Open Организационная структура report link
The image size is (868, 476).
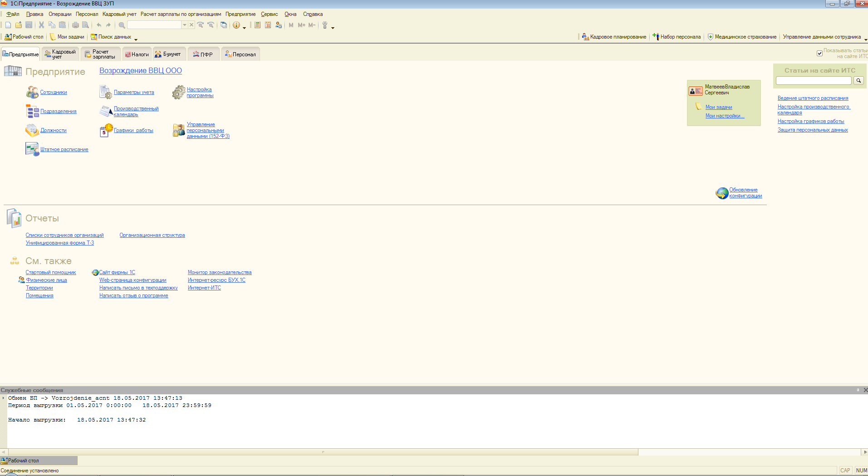pyautogui.click(x=152, y=235)
